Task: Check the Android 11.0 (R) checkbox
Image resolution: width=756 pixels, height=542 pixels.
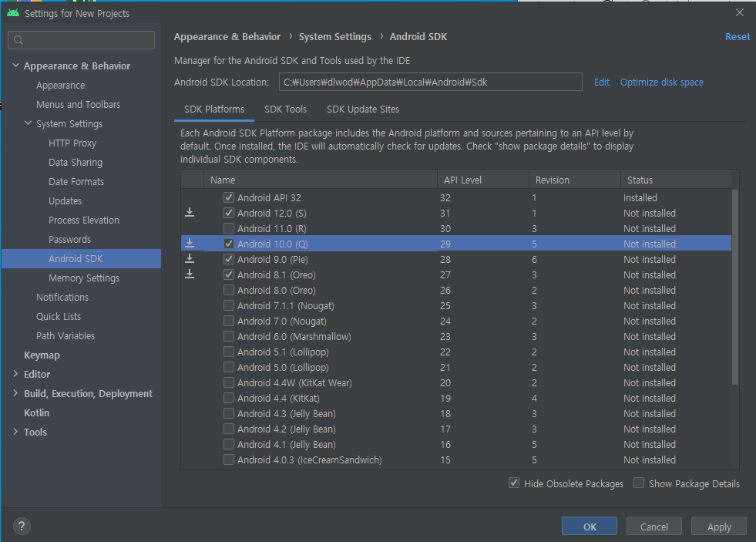Action: 229,228
